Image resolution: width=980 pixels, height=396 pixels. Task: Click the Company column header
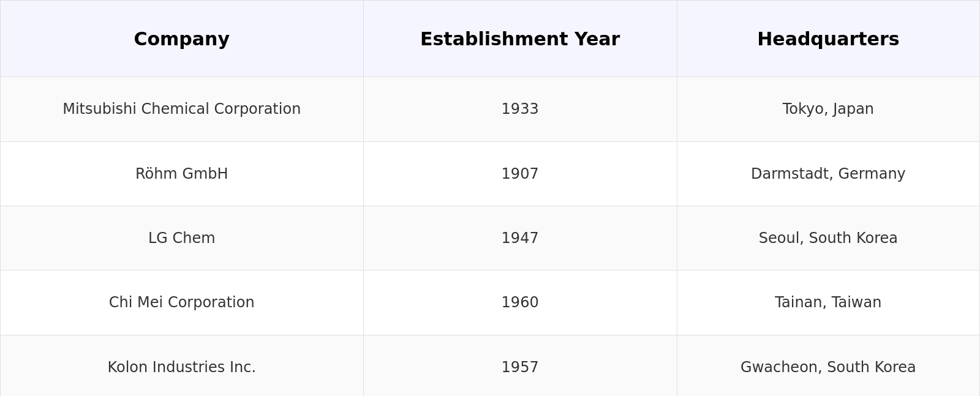181,39
